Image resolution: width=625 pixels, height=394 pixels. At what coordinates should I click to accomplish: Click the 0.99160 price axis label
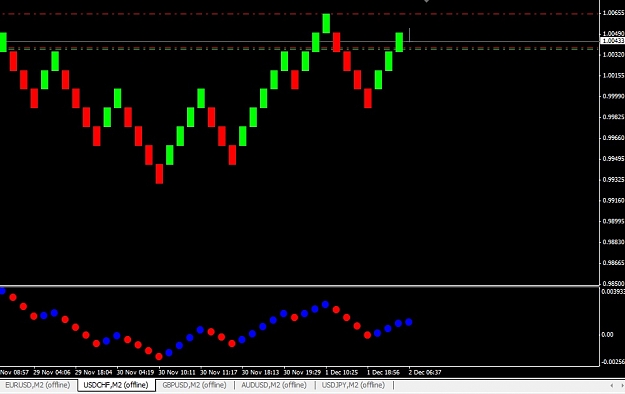[x=613, y=200]
